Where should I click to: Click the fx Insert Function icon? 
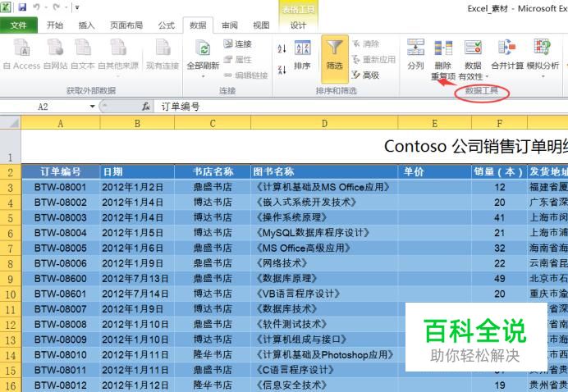[146, 107]
